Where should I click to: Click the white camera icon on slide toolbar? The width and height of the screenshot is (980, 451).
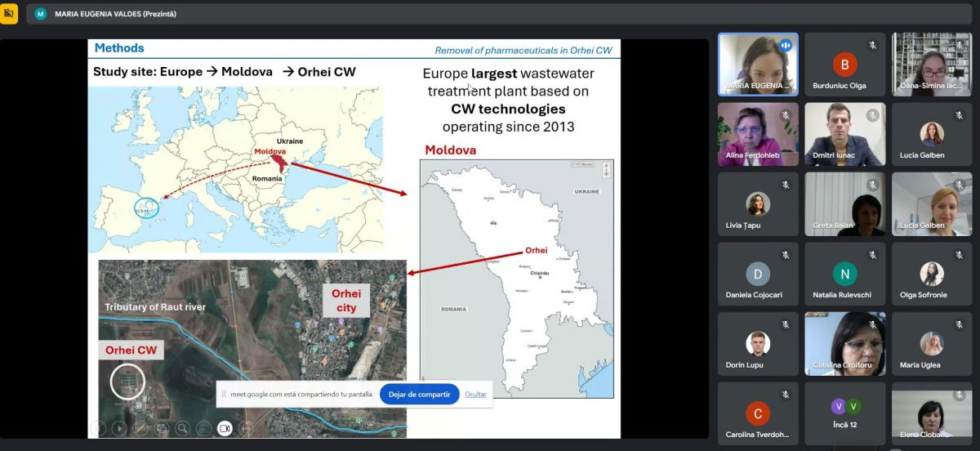225,427
